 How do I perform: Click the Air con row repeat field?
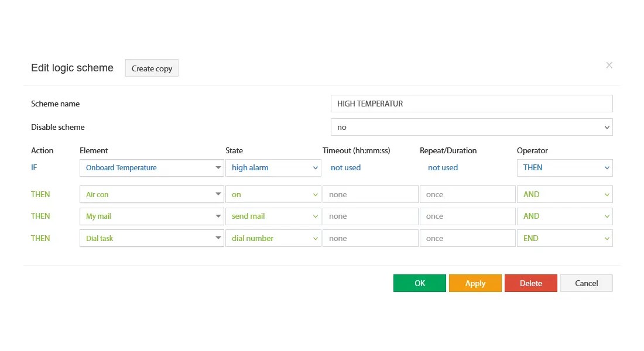point(467,194)
